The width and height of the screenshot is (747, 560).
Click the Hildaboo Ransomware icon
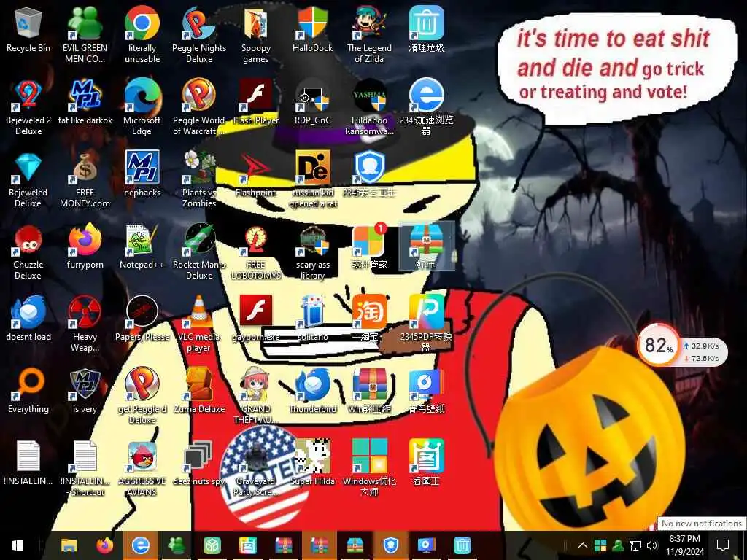point(369,107)
